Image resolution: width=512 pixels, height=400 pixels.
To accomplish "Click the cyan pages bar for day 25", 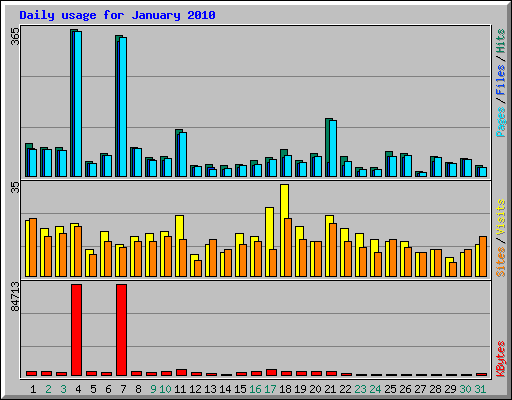I will (393, 167).
